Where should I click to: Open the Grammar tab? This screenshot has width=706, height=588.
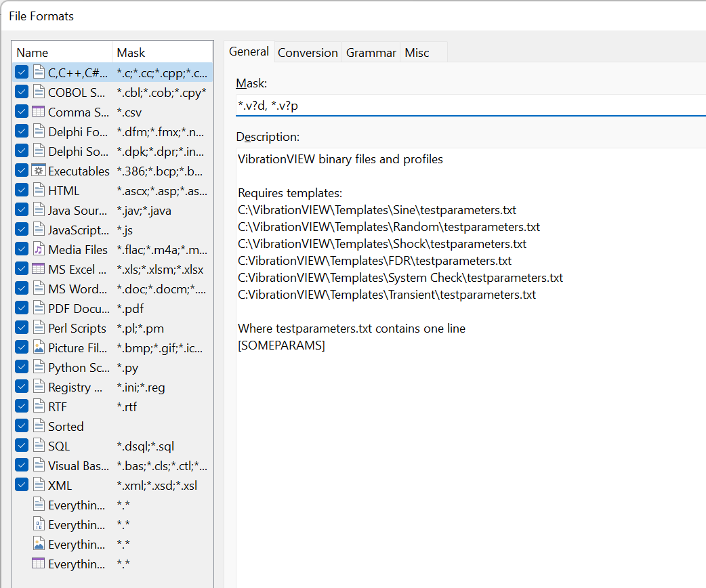click(x=371, y=53)
